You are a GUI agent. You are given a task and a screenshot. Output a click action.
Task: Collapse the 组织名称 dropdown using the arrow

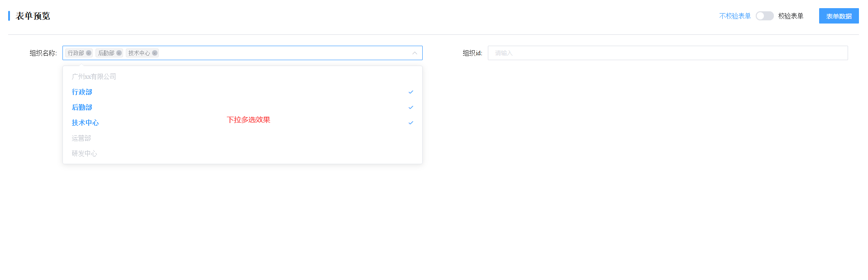click(415, 53)
